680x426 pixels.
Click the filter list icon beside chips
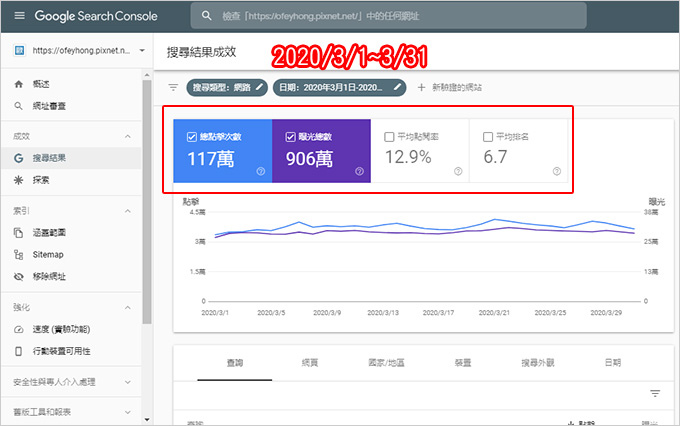click(x=173, y=87)
